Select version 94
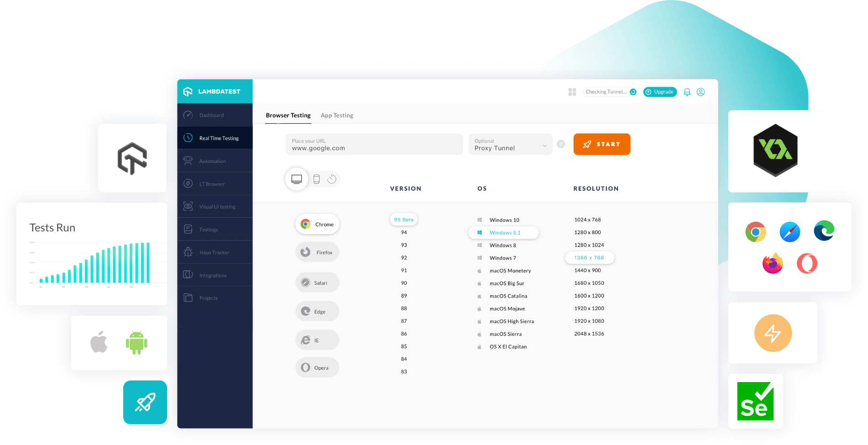Viewport: 868px width, 445px height. pyautogui.click(x=404, y=232)
